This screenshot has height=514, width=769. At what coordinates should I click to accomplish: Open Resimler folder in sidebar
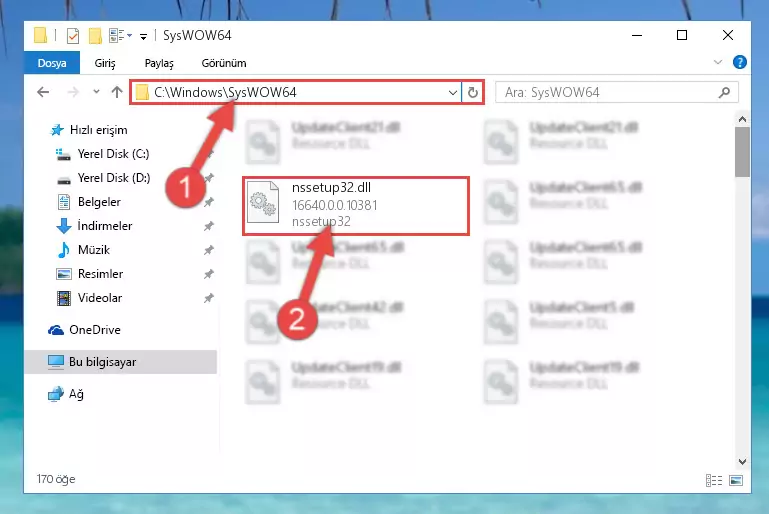point(100,274)
